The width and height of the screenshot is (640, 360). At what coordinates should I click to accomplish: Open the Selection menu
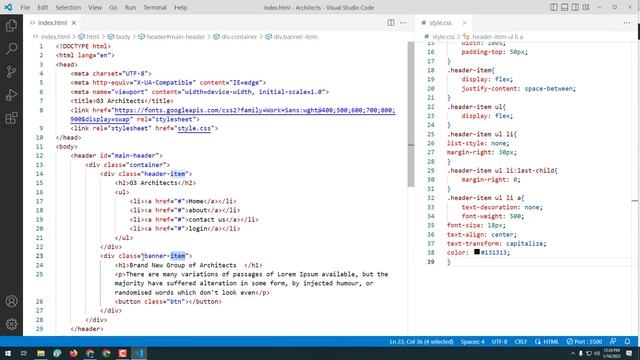click(68, 7)
